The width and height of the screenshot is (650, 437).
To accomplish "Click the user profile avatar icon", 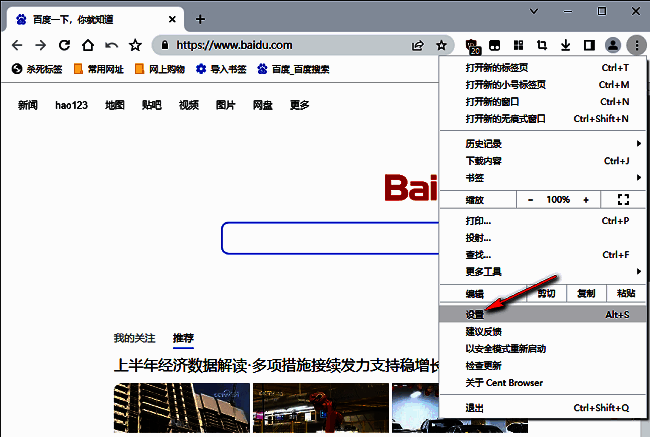I will (x=613, y=45).
